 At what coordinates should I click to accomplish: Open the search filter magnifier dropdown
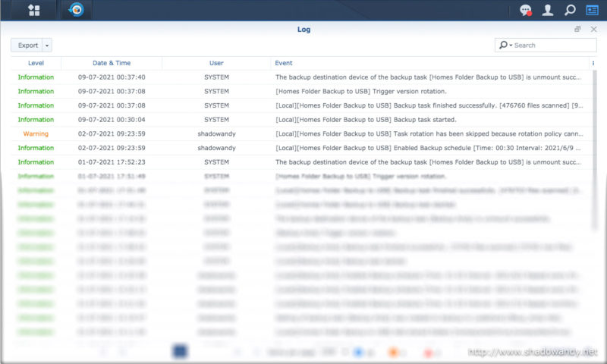click(505, 45)
